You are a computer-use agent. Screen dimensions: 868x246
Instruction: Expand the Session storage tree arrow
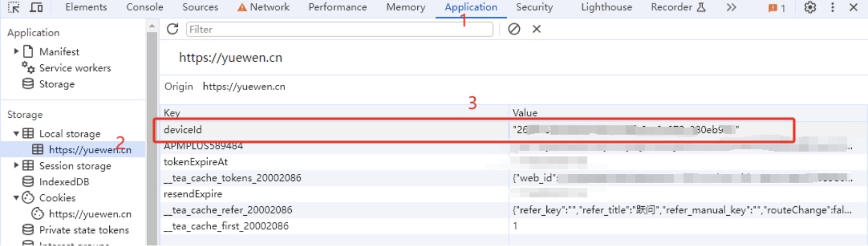click(x=16, y=165)
